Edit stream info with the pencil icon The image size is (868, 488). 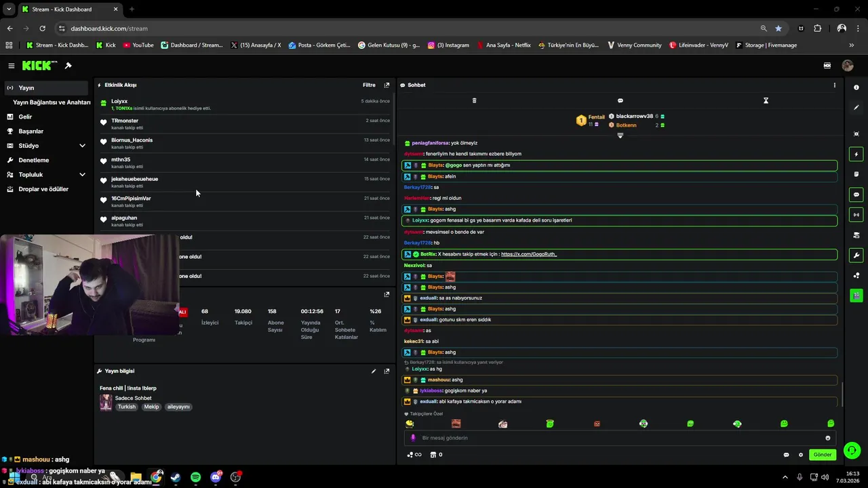click(374, 371)
